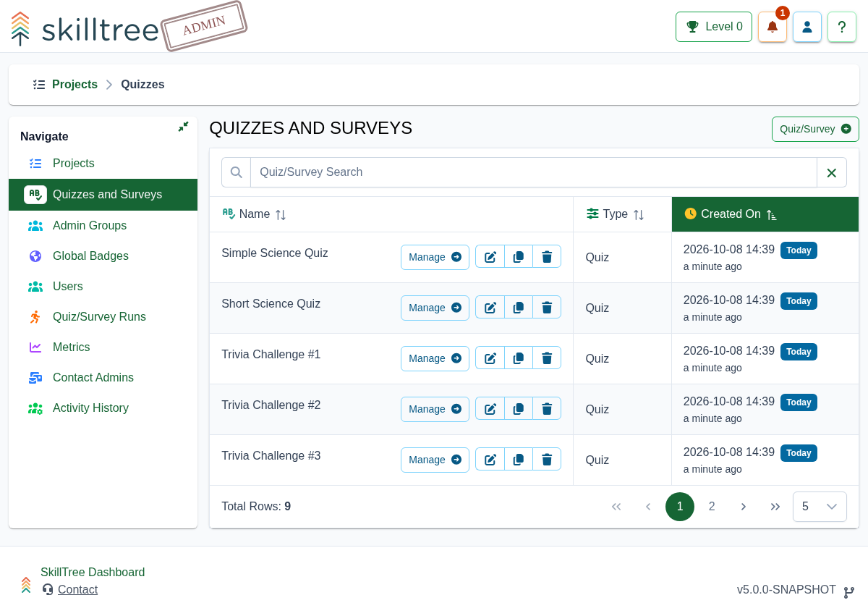The image size is (868, 616).
Task: Open the notifications bell
Action: (772, 27)
